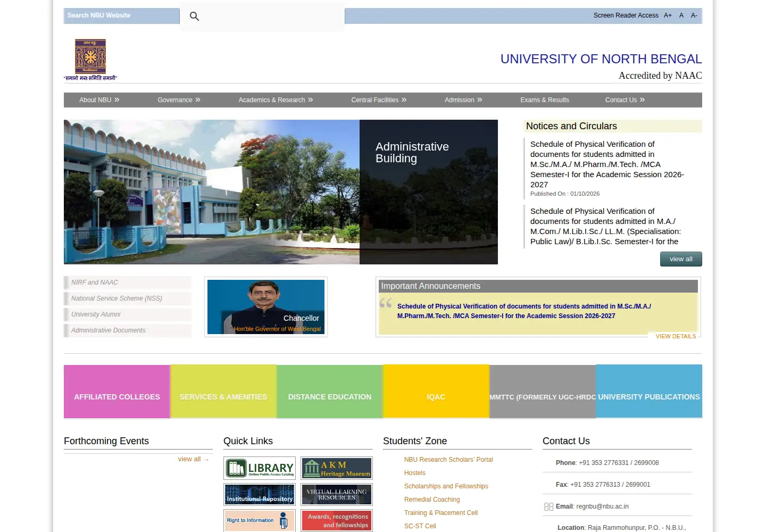Viewport: 766px width, 532px height.
Task: Click the search magnifier icon
Action: pos(195,16)
